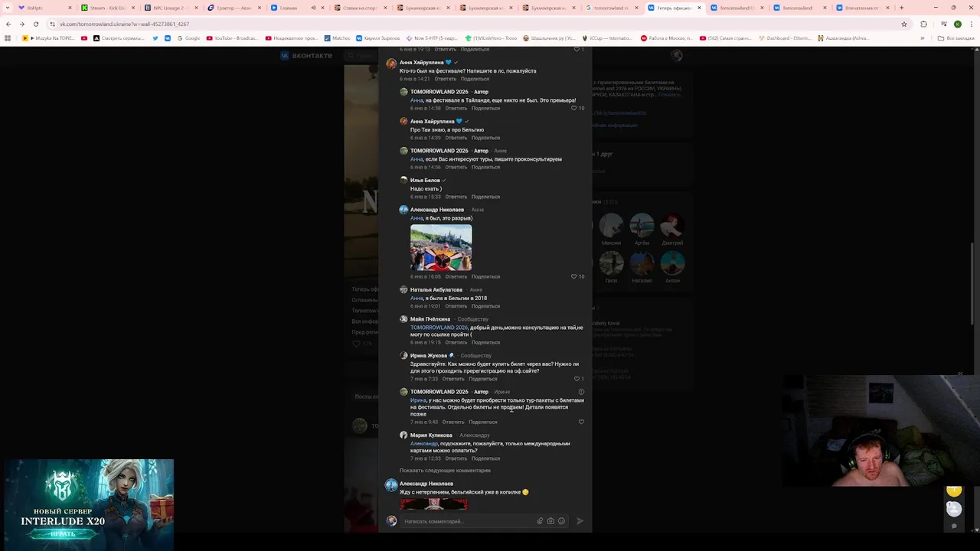Open Chrome menu with three dots
This screenshot has width=980, height=551.
click(972, 24)
